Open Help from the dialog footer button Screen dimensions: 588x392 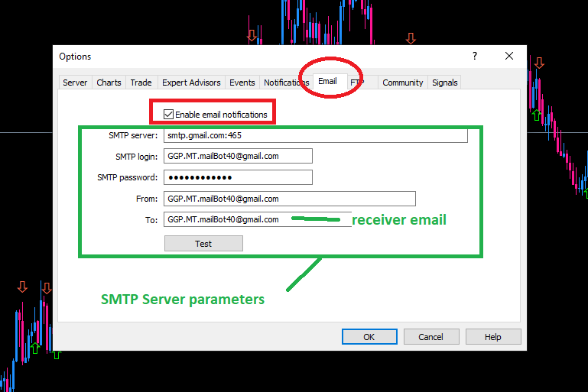[x=492, y=337]
